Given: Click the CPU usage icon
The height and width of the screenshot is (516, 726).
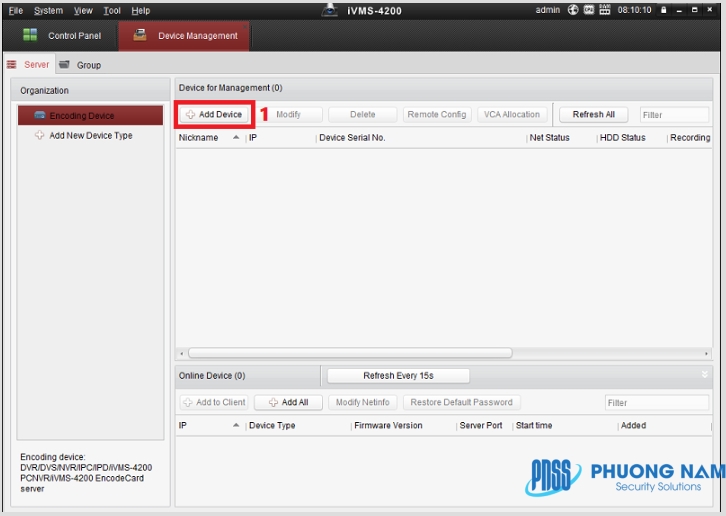Looking at the screenshot, I should pos(589,10).
